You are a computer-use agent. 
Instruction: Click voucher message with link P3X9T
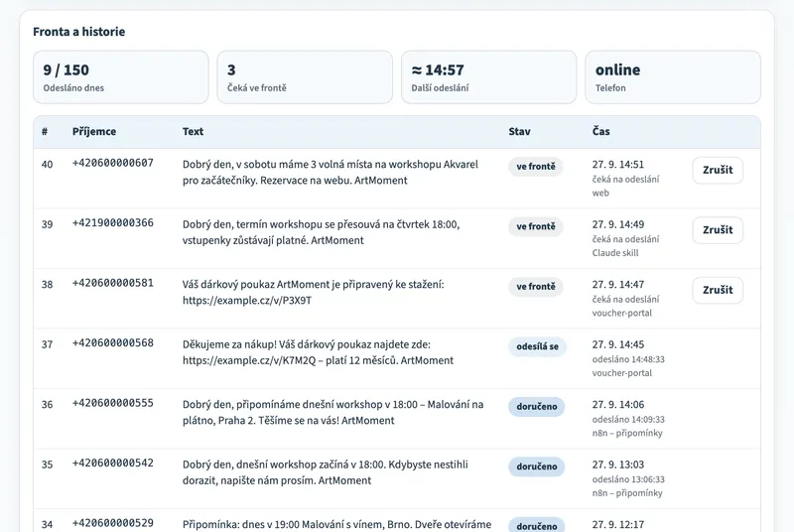(x=313, y=292)
